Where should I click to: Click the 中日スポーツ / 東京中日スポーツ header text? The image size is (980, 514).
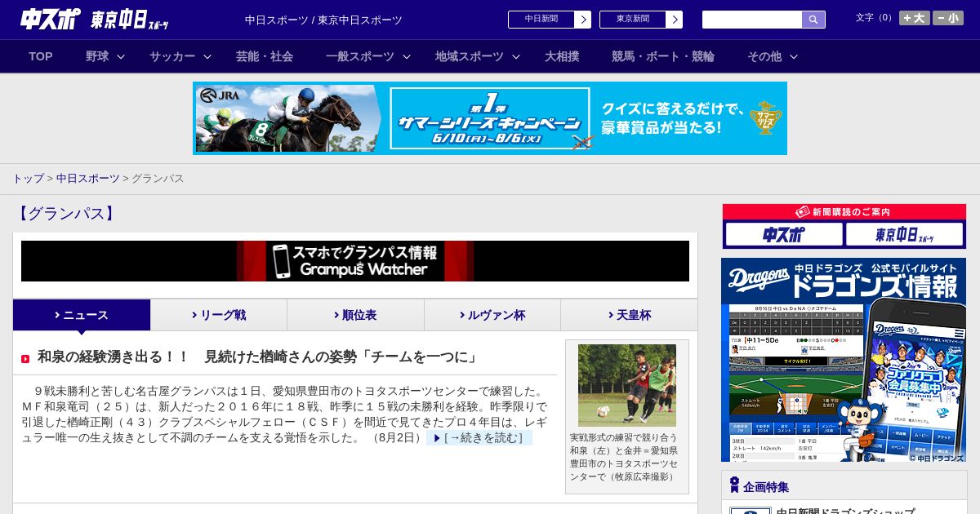pyautogui.click(x=323, y=20)
